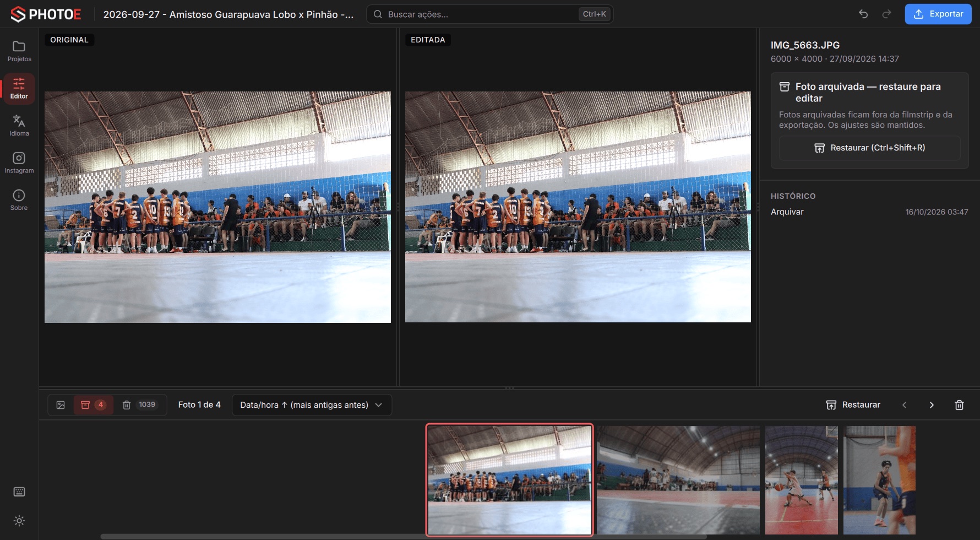
Task: Select the blurry gym court thumbnail
Action: (x=678, y=480)
